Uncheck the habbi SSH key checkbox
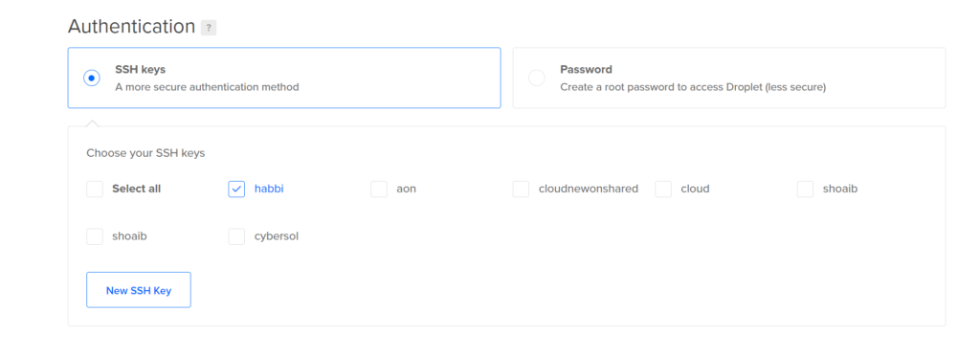Image resolution: width=980 pixels, height=358 pixels. pyautogui.click(x=236, y=189)
